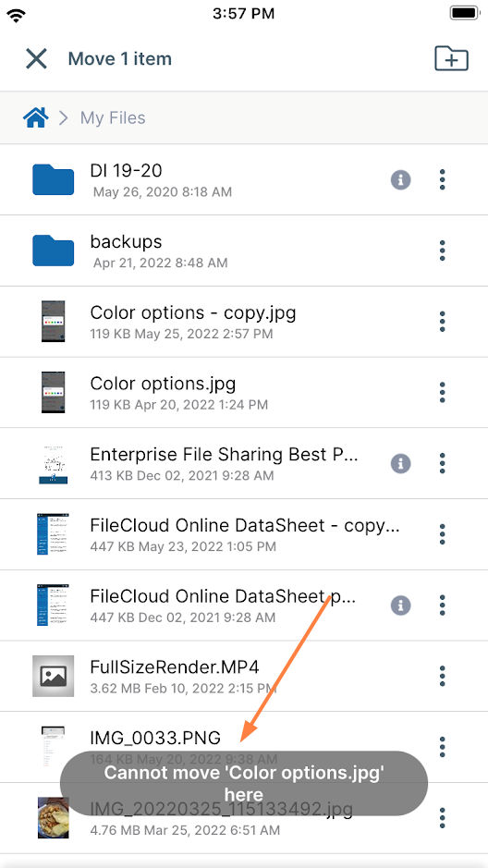Viewport: 488px width, 868px height.
Task: Open more options for IMG_0033.PNG
Action: [442, 747]
